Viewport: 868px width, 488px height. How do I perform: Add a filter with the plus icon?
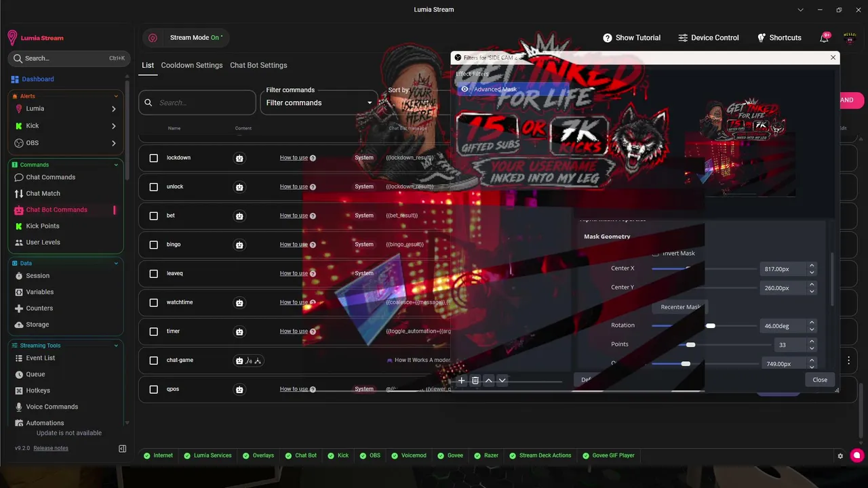(462, 381)
